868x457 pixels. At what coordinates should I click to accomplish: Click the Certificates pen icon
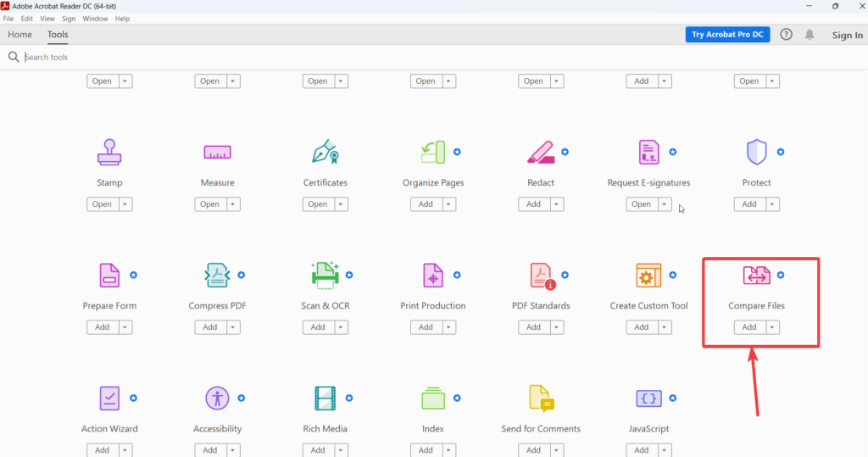coord(325,152)
